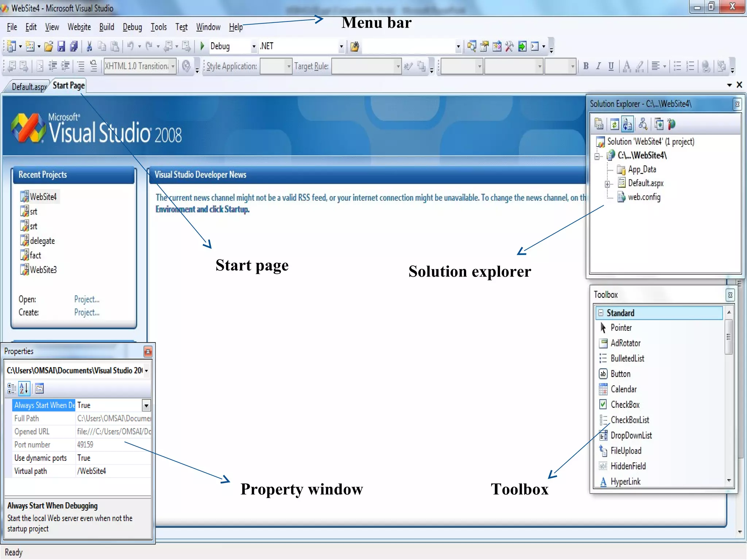This screenshot has width=747, height=560.
Task: Click the Underline formatting icon
Action: tap(611, 66)
